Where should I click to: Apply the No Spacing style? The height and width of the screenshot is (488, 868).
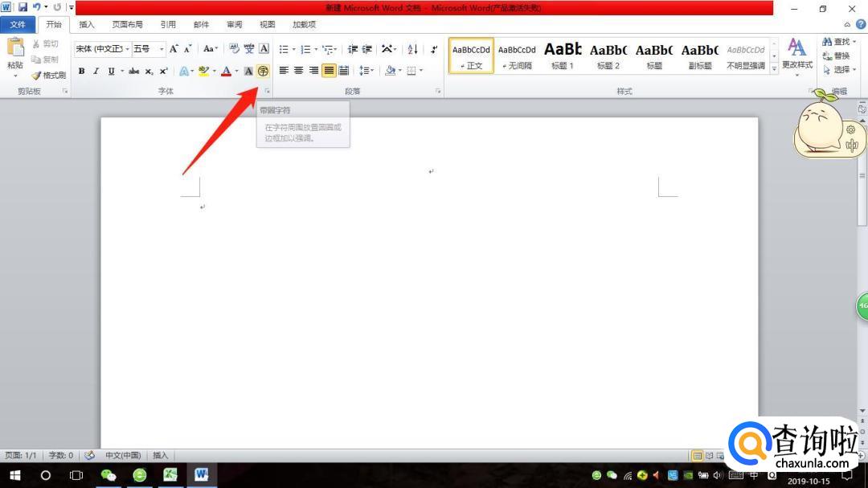point(517,55)
